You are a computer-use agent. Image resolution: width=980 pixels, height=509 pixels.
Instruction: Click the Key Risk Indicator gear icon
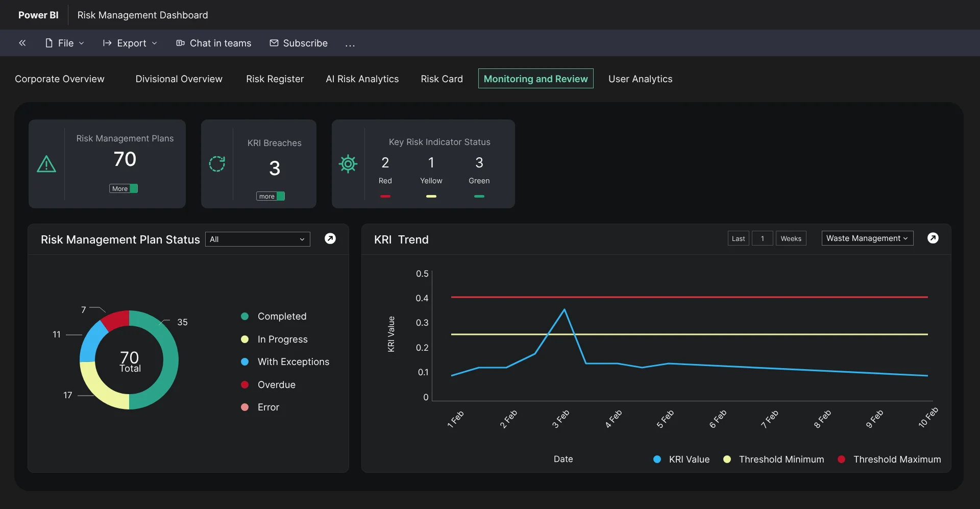[348, 164]
